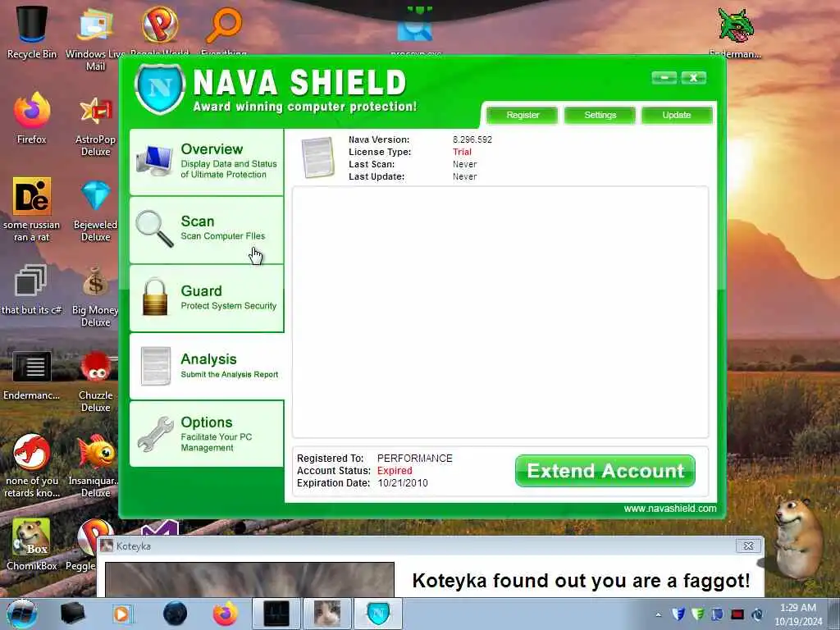This screenshot has height=630, width=840.
Task: Click the cat picture in Koteyka window
Action: click(x=249, y=579)
